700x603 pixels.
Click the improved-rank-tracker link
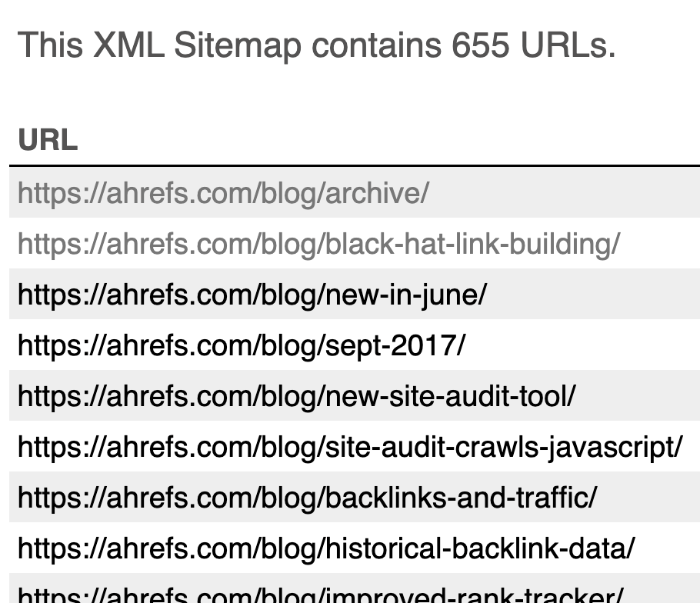click(x=320, y=595)
